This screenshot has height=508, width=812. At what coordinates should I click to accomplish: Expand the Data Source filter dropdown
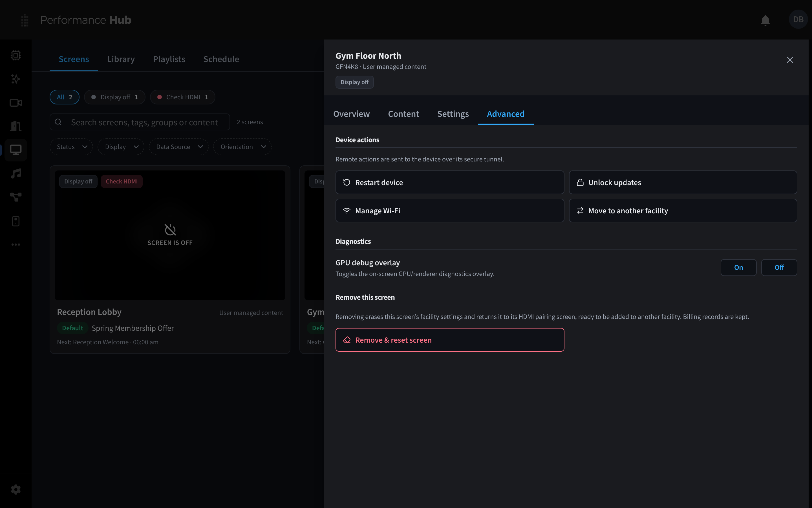[179, 147]
